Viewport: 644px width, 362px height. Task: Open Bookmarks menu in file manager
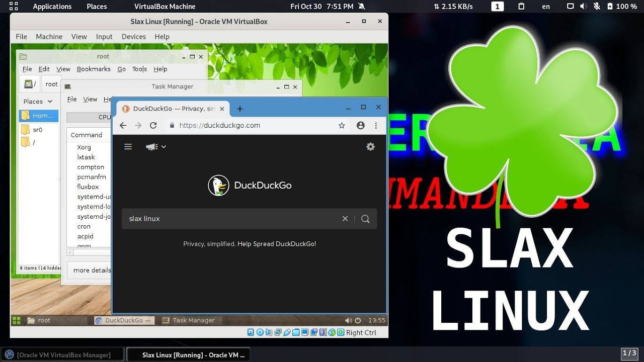click(x=94, y=69)
